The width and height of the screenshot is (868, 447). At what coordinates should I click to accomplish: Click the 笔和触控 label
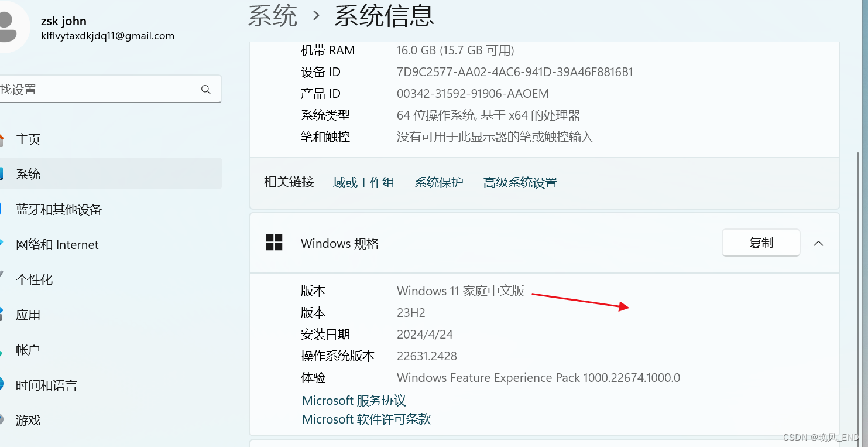(x=325, y=137)
